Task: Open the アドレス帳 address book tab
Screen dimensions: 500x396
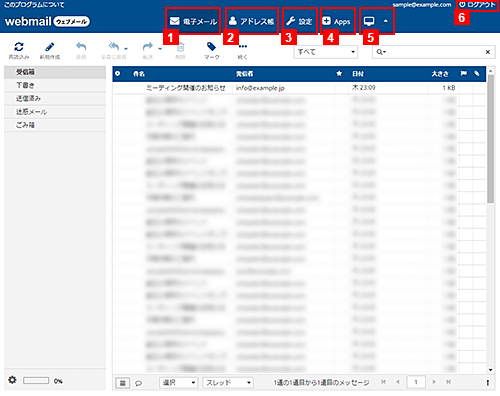Action: 252,21
